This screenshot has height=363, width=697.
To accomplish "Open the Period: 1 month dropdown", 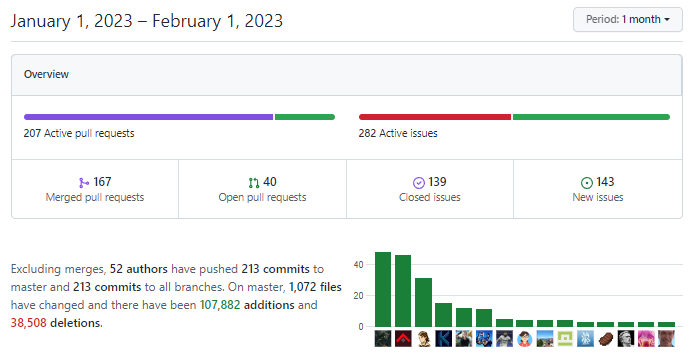I will (627, 20).
